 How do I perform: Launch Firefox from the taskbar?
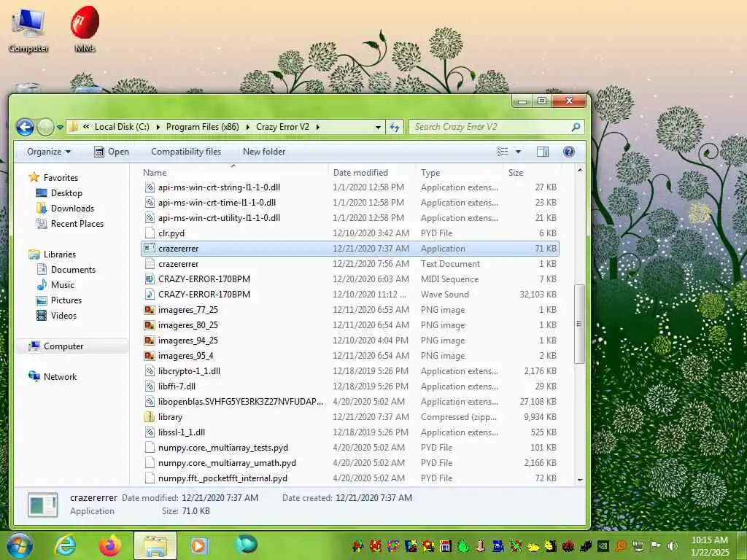click(110, 545)
